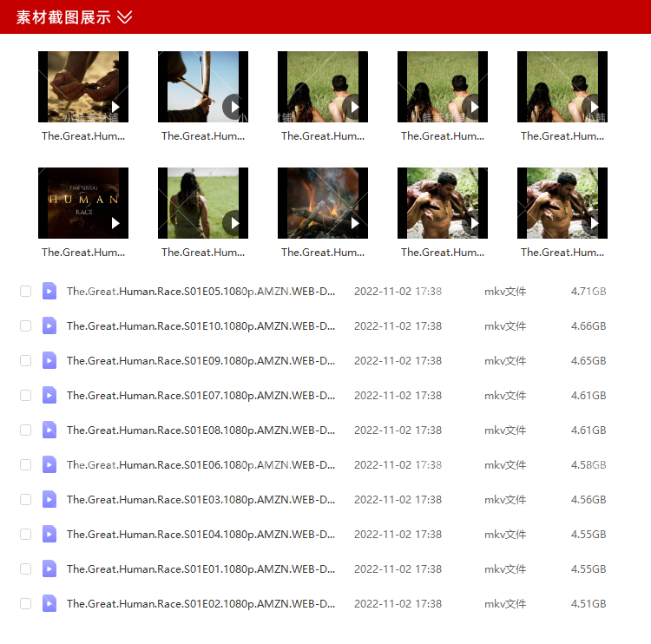Open the The.Great.Human.Race.S01E04 file name
The image size is (651, 644).
point(201,535)
